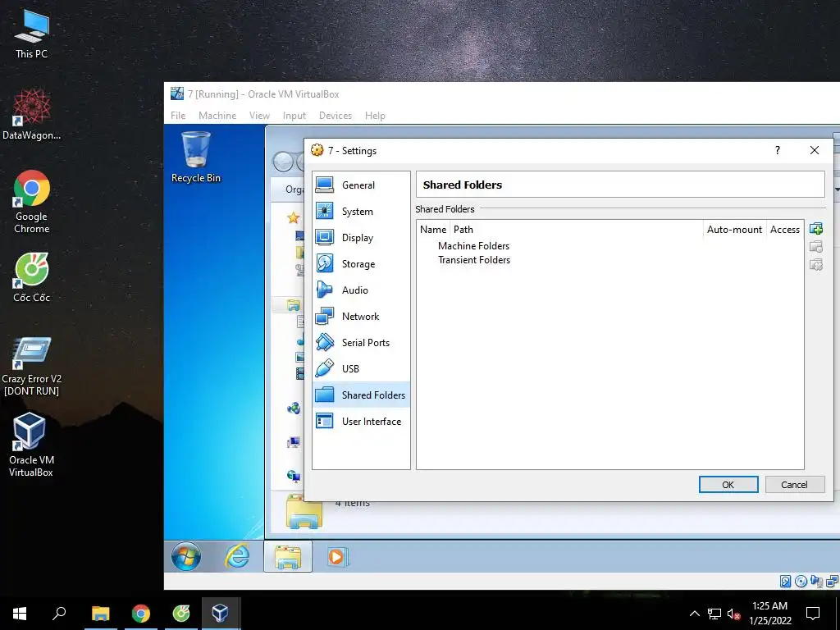Open the View menu in VirtualBox

click(259, 115)
